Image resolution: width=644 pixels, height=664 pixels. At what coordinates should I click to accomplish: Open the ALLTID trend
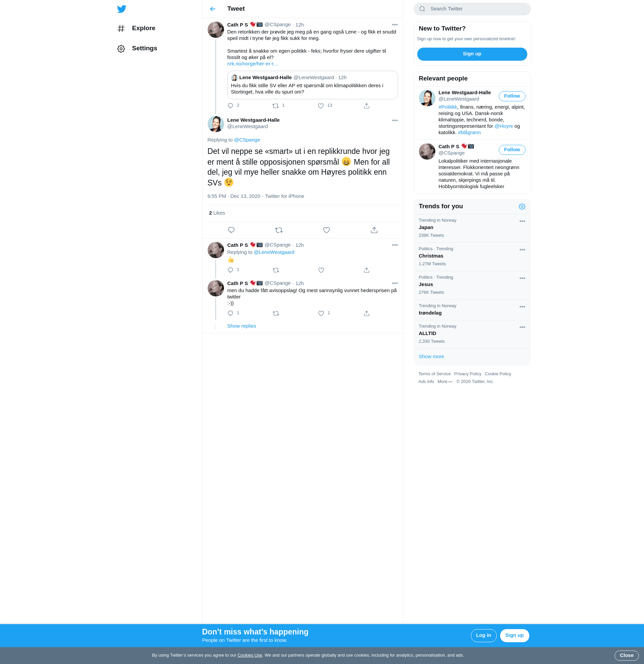[x=472, y=334]
